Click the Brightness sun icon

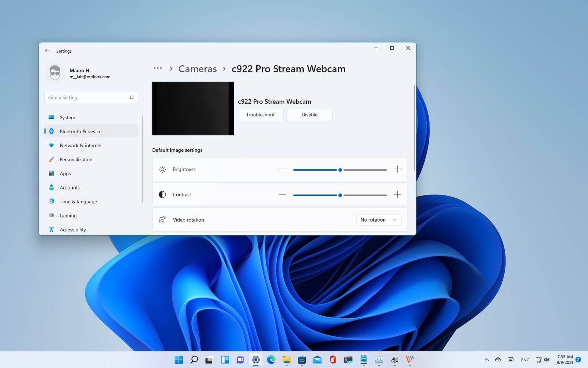[x=162, y=169]
